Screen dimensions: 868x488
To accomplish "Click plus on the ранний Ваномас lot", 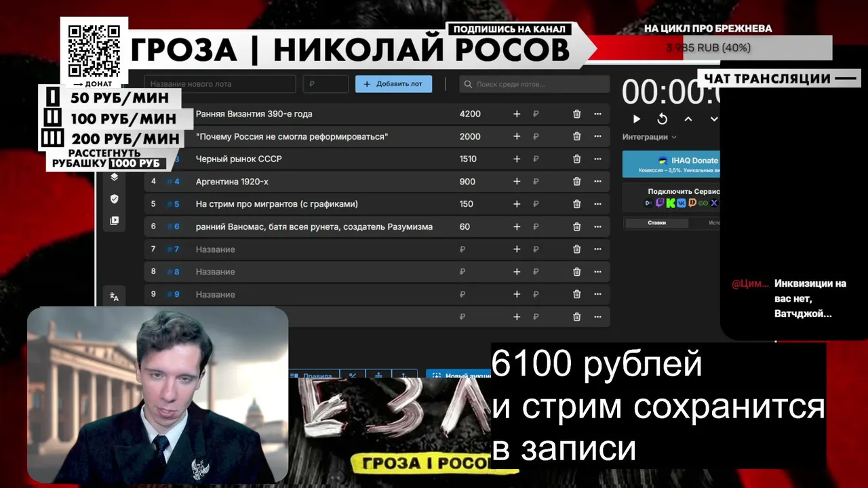I will tap(517, 226).
